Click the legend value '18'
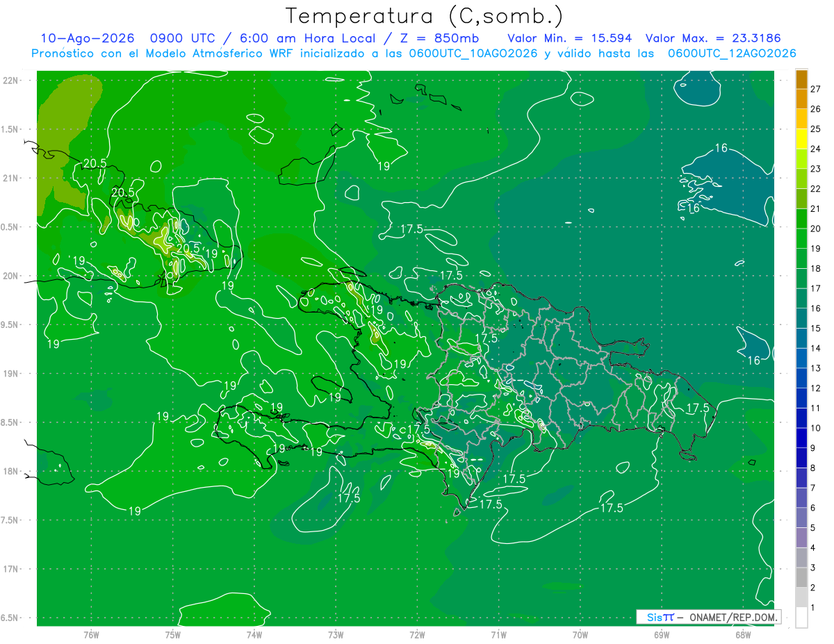This screenshot has height=644, width=834. point(816,268)
